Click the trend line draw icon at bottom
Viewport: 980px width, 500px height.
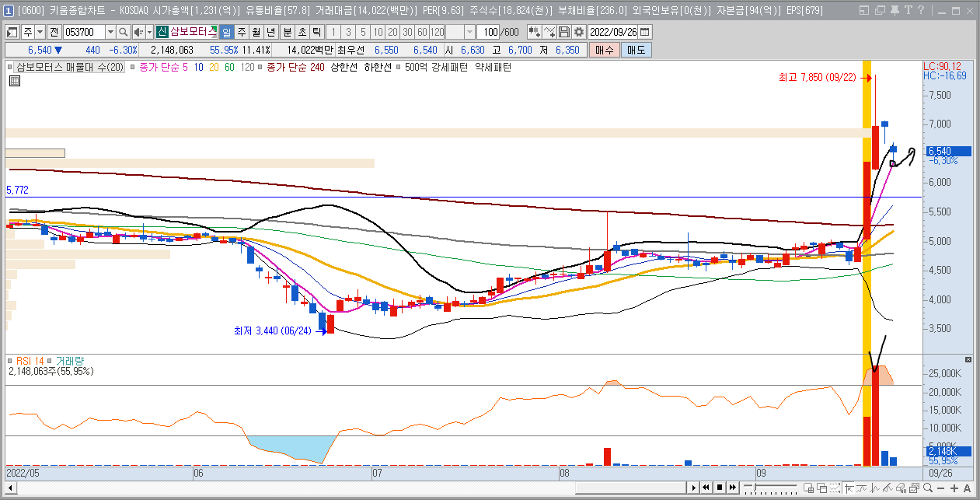click(888, 488)
